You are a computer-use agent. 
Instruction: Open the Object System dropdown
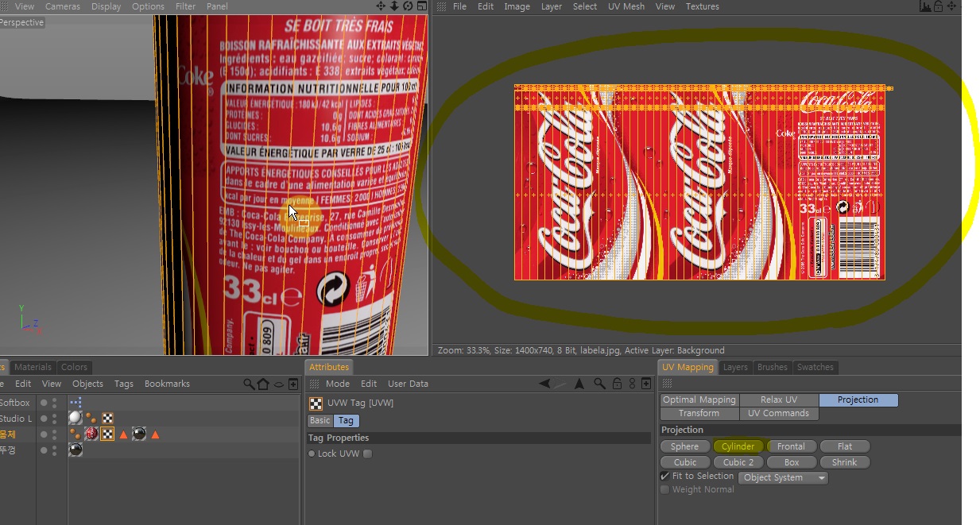point(784,477)
